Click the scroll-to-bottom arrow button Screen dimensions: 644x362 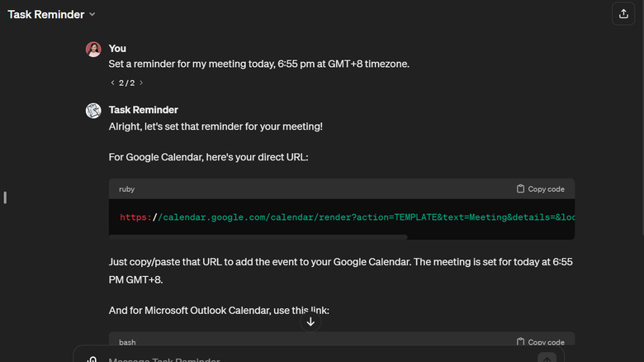(x=310, y=322)
